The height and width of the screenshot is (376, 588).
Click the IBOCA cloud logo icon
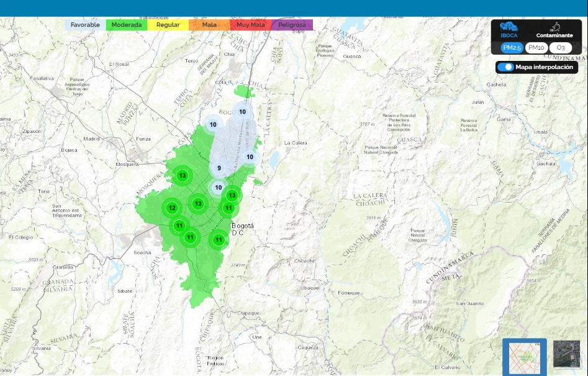click(509, 28)
